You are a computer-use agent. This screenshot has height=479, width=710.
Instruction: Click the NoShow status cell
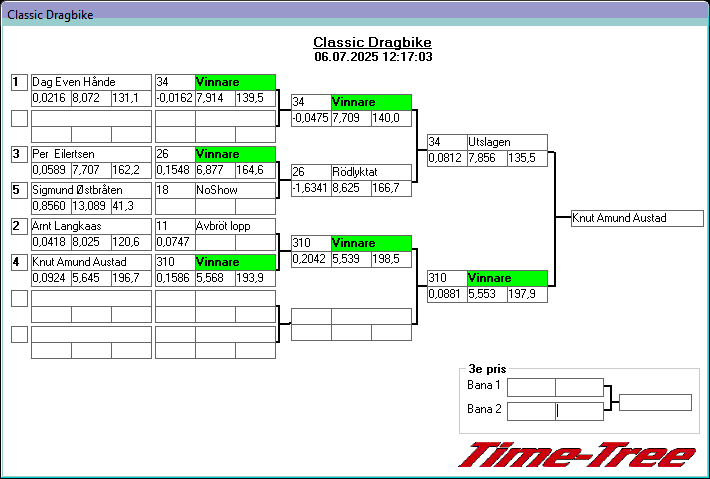click(x=235, y=190)
